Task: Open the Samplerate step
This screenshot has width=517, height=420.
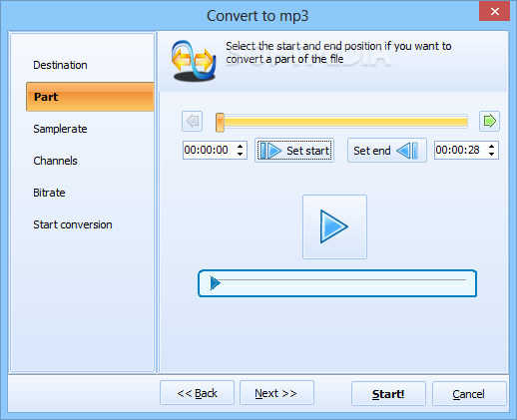Action: tap(60, 129)
